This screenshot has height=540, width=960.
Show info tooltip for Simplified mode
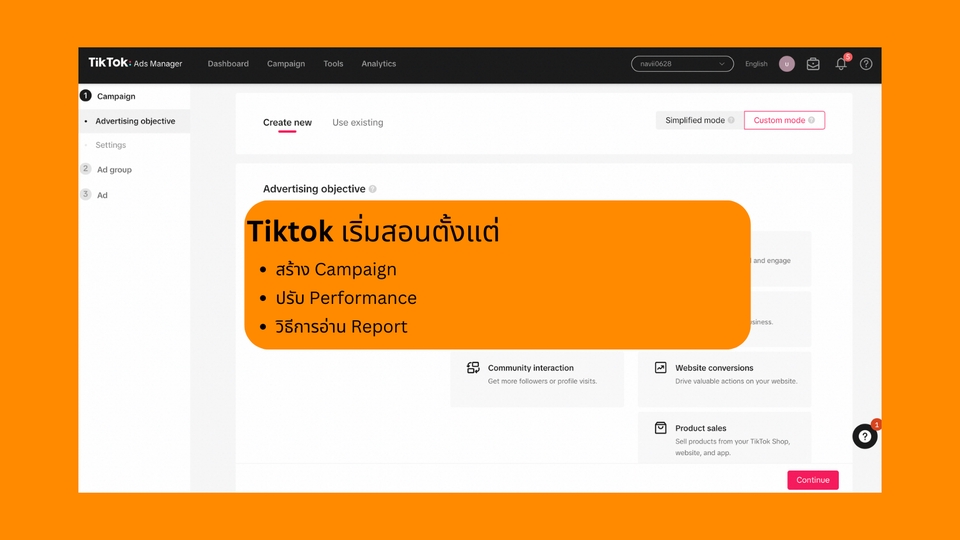coord(731,120)
